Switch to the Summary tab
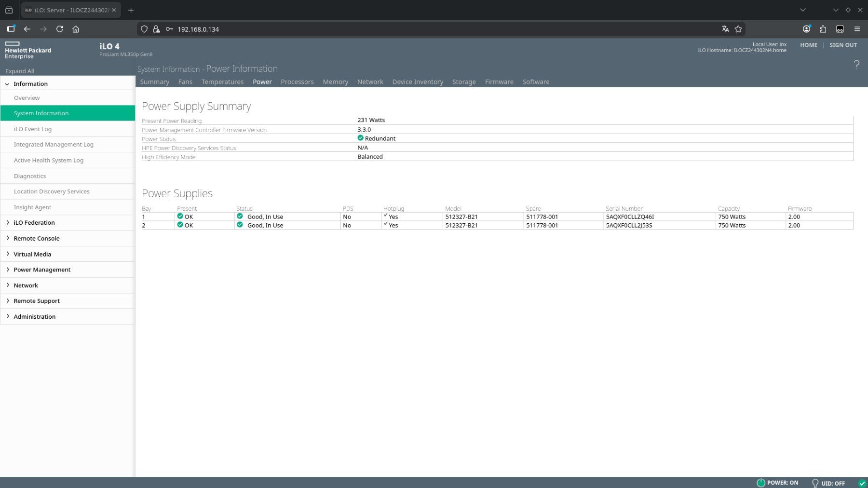The height and width of the screenshot is (488, 868). click(154, 82)
